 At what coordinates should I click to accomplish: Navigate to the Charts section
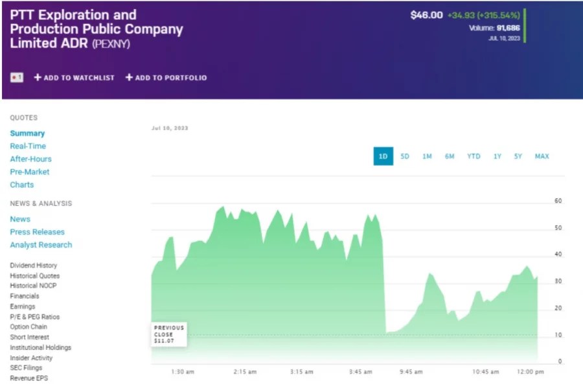(21, 185)
